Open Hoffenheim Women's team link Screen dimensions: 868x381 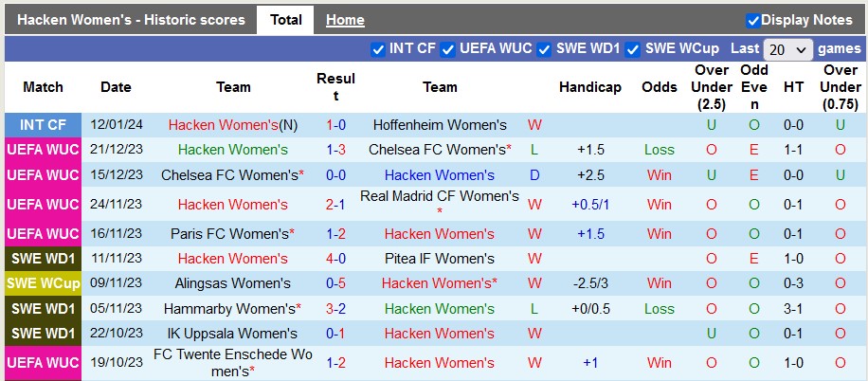(440, 125)
